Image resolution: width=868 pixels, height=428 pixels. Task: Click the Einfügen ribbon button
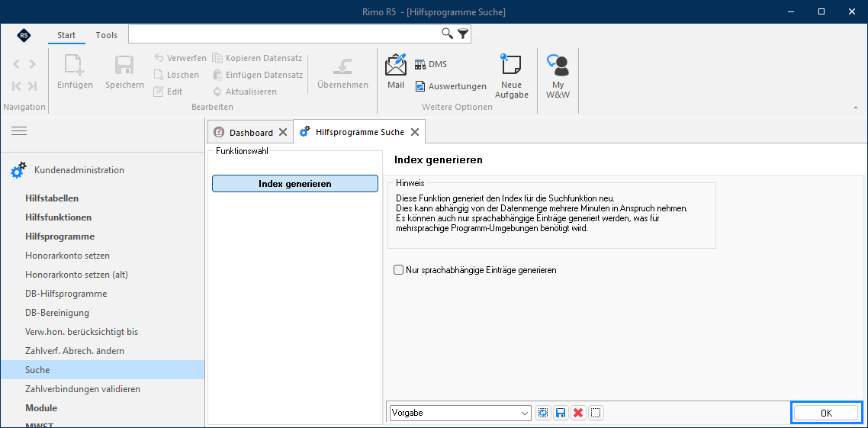pyautogui.click(x=76, y=71)
